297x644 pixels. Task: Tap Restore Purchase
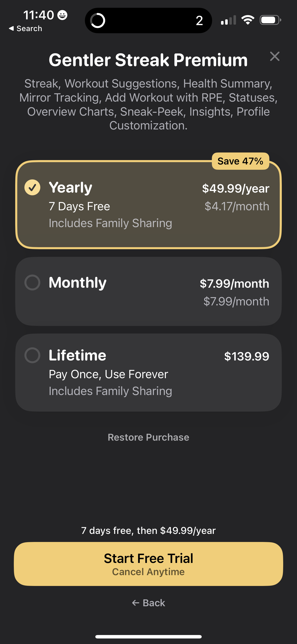point(148,437)
